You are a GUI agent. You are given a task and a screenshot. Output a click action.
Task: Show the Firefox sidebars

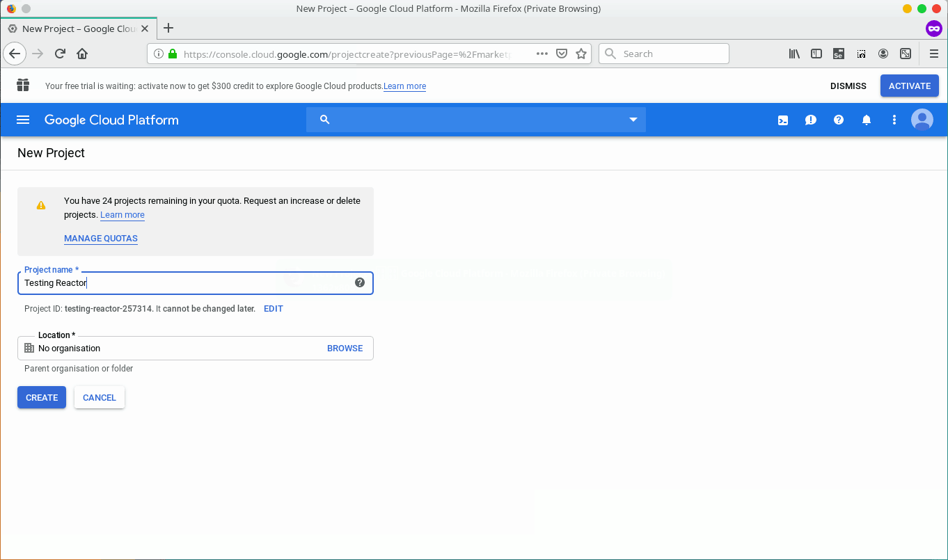coord(816,54)
